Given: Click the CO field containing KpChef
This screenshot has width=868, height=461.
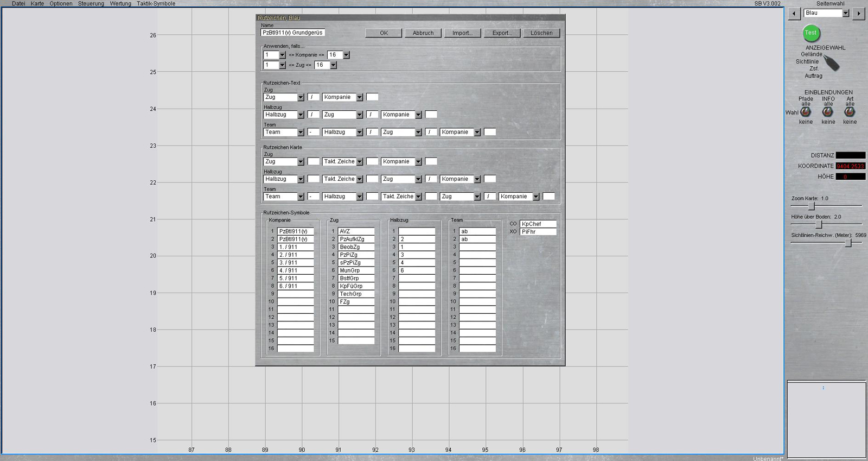Looking at the screenshot, I should (538, 224).
